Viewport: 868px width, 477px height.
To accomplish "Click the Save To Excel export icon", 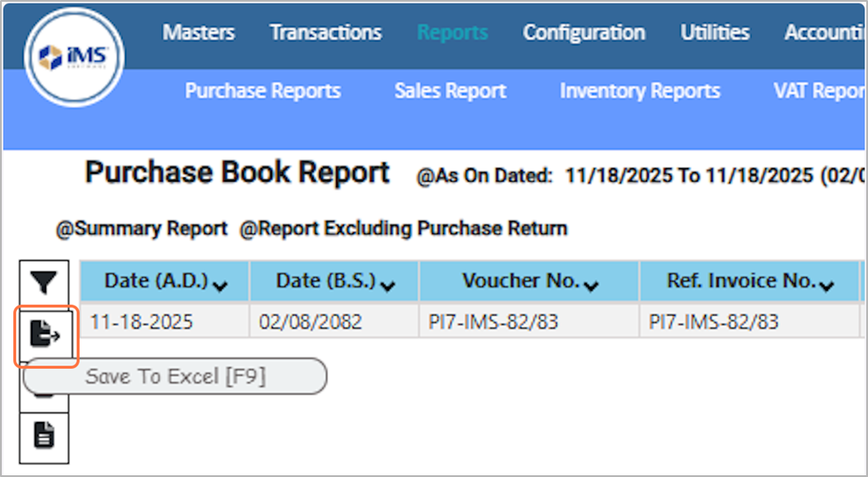I will (45, 333).
